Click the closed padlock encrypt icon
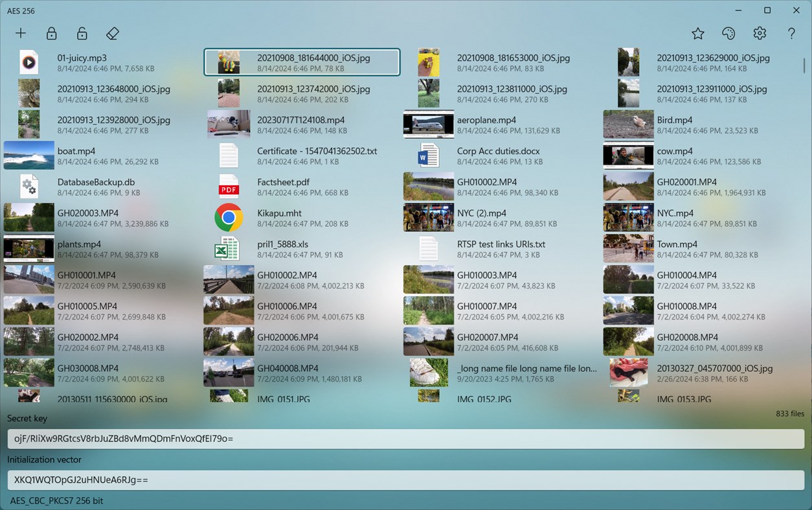The width and height of the screenshot is (812, 510). [x=51, y=34]
